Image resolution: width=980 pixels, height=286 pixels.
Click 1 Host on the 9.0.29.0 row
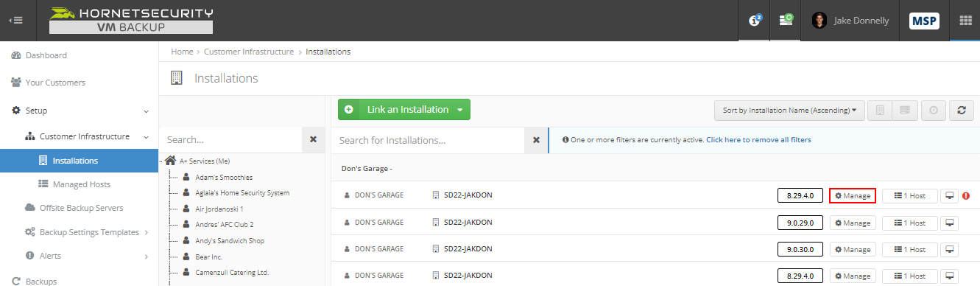coord(909,223)
